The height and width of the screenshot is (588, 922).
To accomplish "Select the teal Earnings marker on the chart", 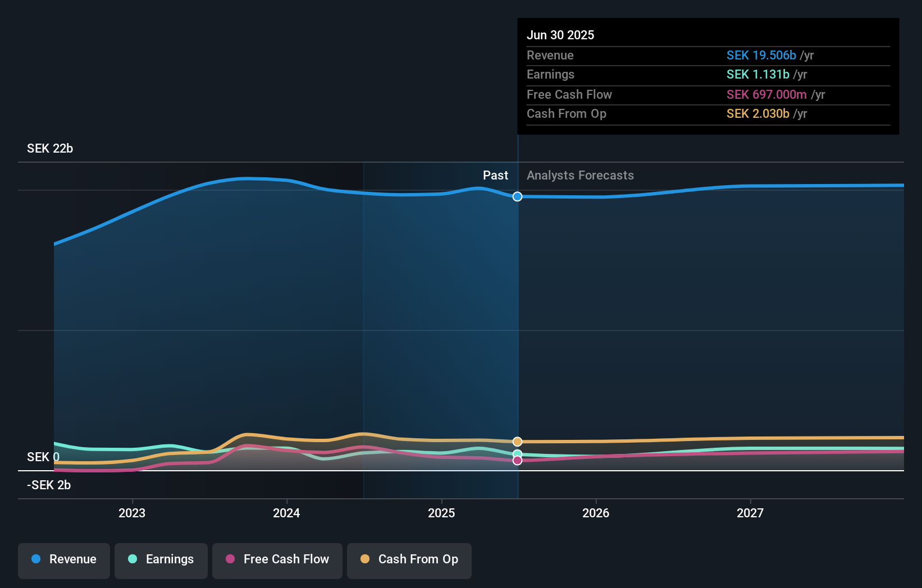I will (517, 453).
